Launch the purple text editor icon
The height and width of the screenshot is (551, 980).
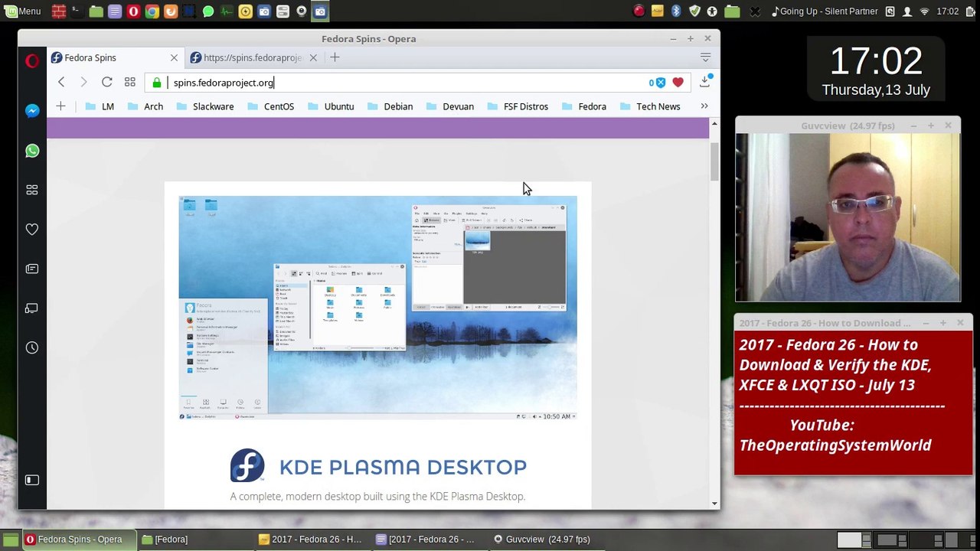(114, 11)
